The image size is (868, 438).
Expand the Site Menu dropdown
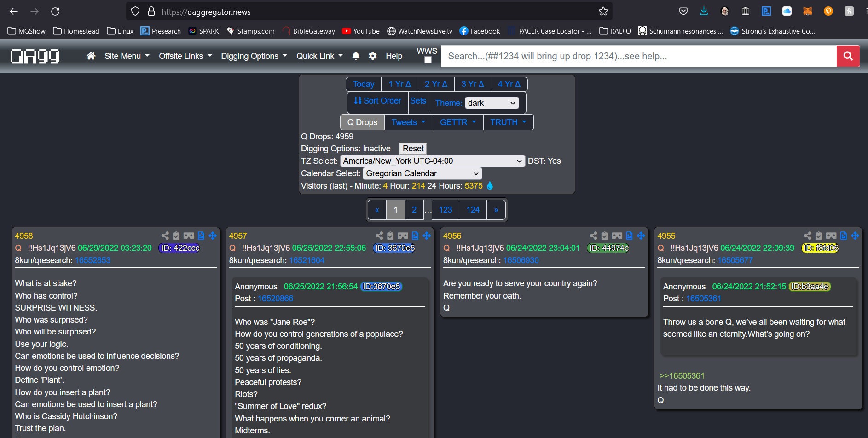tap(127, 56)
